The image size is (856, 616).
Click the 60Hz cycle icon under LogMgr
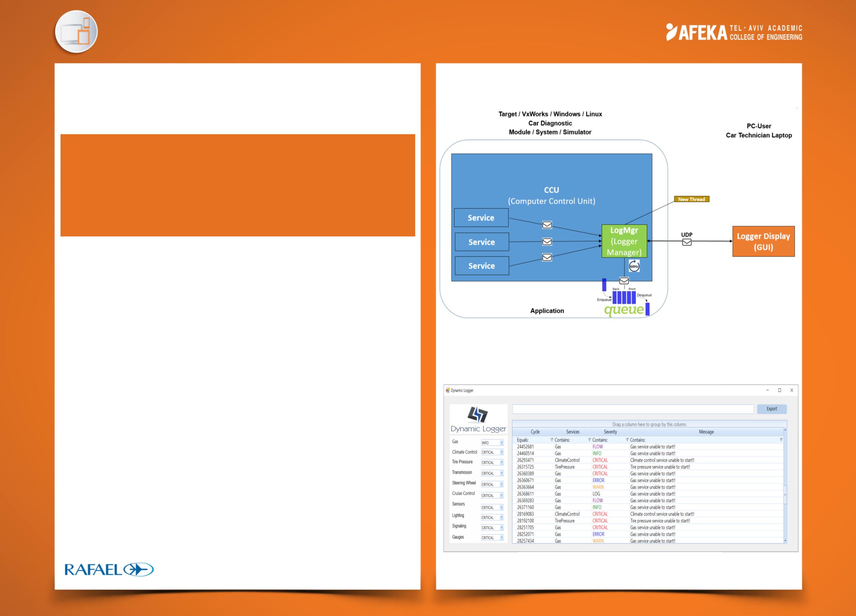click(634, 266)
